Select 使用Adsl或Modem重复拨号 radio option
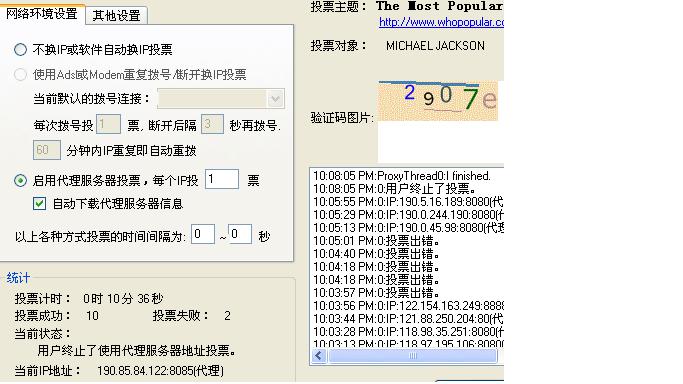The height and width of the screenshot is (384, 683). 20,74
